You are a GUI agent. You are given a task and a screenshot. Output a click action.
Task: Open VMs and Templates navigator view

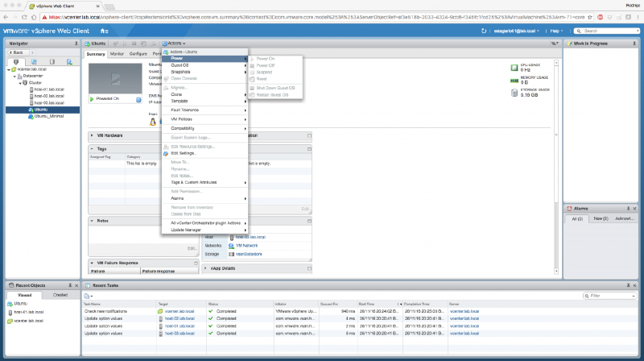(34, 62)
